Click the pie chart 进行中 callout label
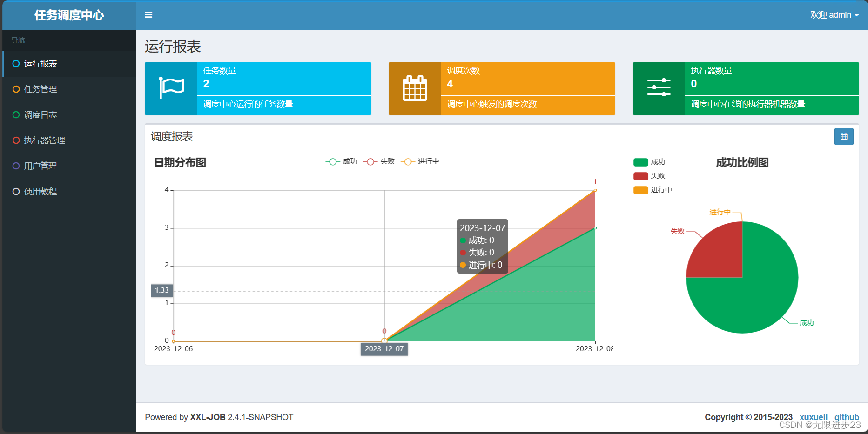 click(720, 212)
